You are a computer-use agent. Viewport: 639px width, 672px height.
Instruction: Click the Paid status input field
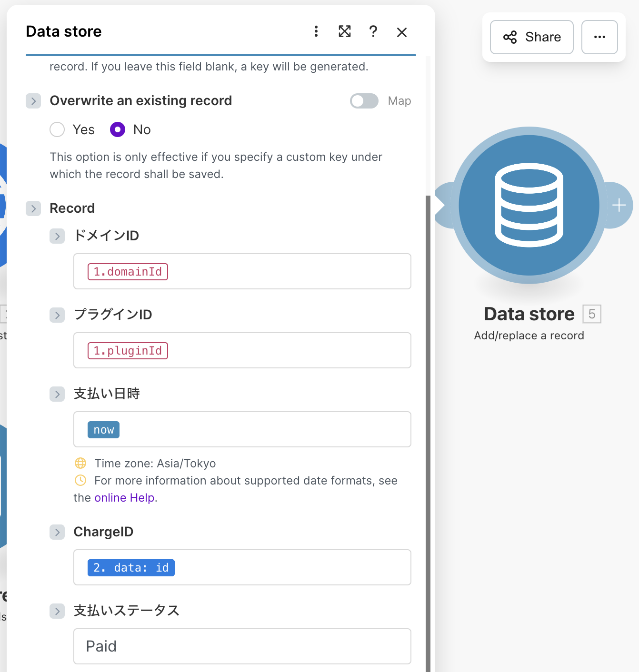242,646
